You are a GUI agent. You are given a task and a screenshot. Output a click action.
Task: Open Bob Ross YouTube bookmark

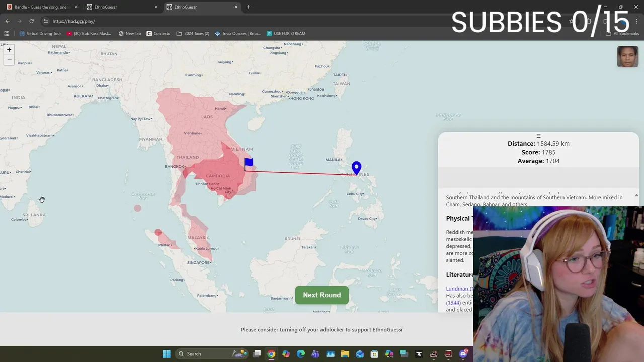(x=89, y=34)
